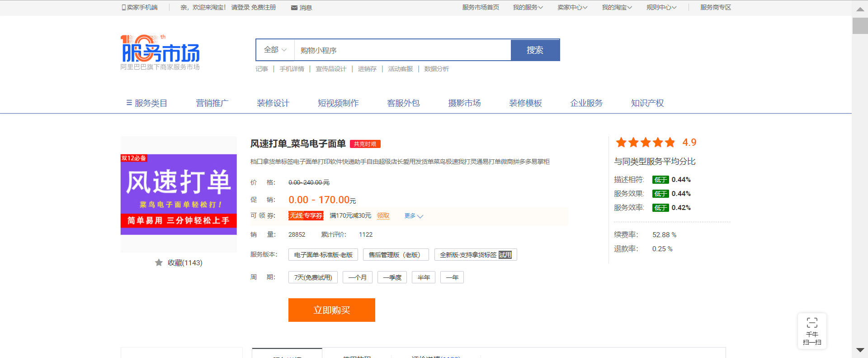Open the 摄影市场 nav item

464,103
